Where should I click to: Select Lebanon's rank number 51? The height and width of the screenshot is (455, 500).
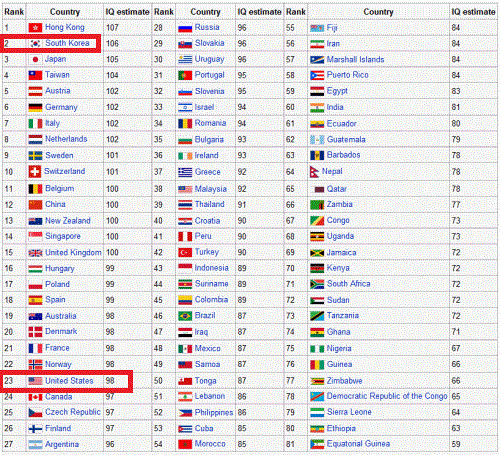pos(158,396)
